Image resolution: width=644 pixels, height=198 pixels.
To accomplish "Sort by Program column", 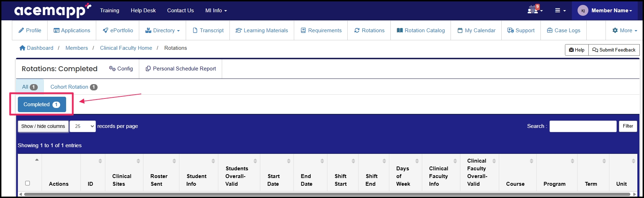I will 572,161.
